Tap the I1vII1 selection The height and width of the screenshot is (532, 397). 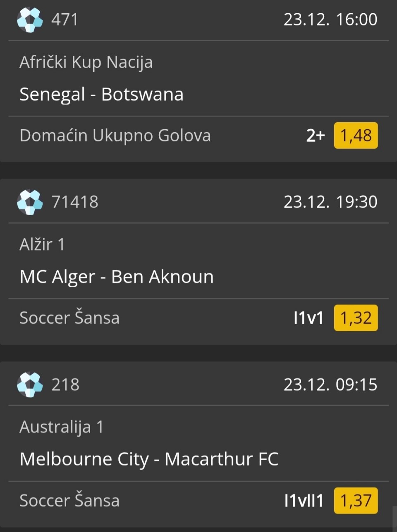pyautogui.click(x=304, y=501)
